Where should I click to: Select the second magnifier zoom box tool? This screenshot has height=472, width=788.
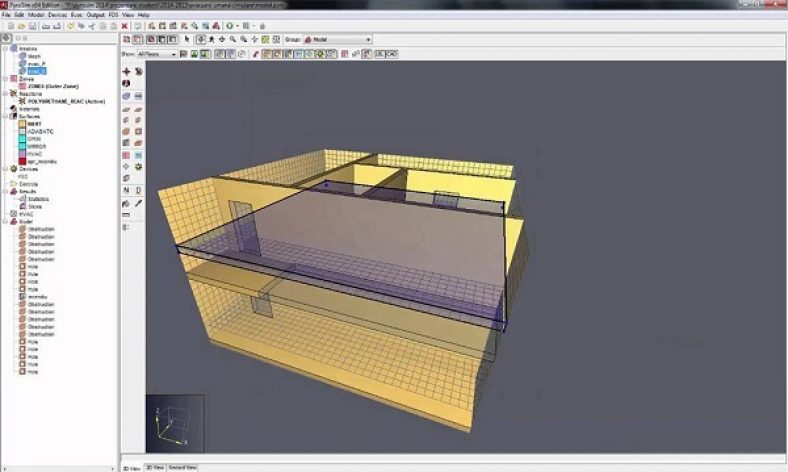(x=243, y=39)
